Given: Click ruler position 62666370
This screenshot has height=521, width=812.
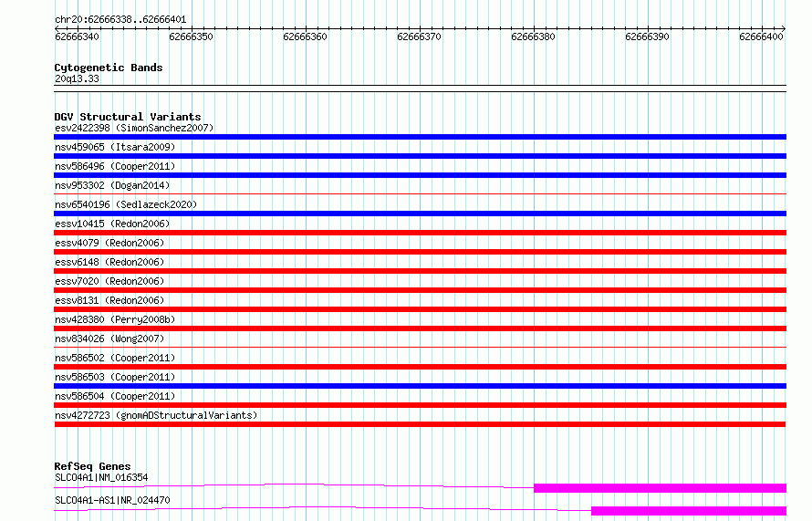Looking at the screenshot, I should [419, 36].
